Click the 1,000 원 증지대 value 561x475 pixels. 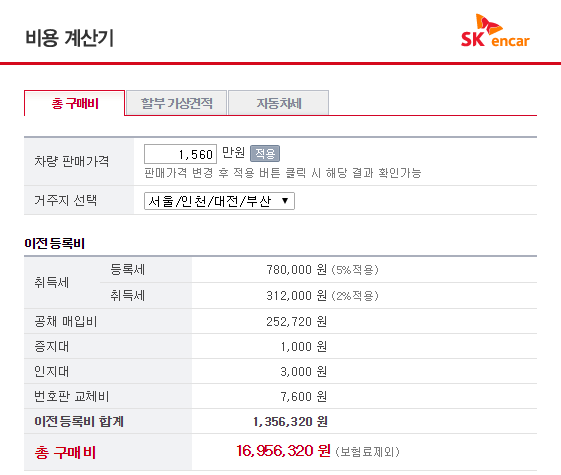(304, 347)
